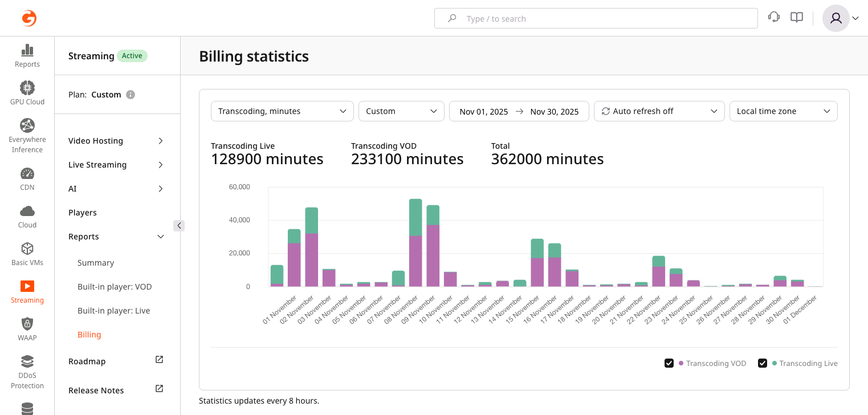Screen dimensions: 868x415
Task: Open the Auto refresh off dropdown
Action: 659,111
